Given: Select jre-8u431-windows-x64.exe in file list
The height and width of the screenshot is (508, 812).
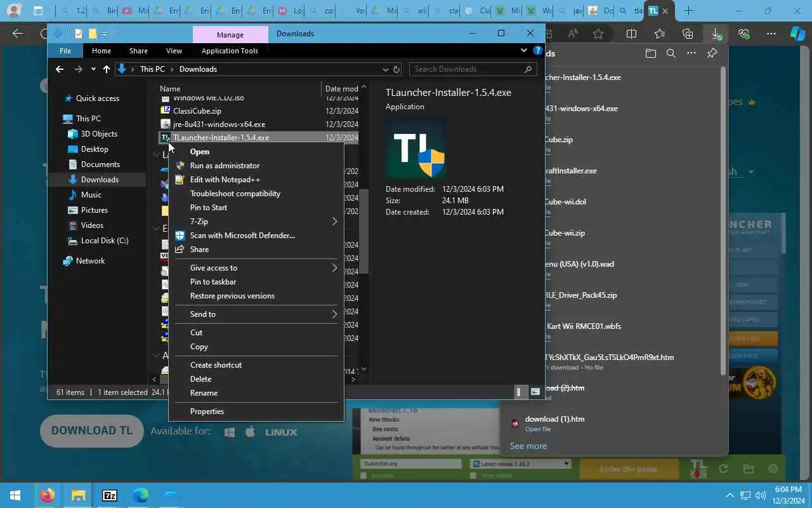Looking at the screenshot, I should point(219,124).
